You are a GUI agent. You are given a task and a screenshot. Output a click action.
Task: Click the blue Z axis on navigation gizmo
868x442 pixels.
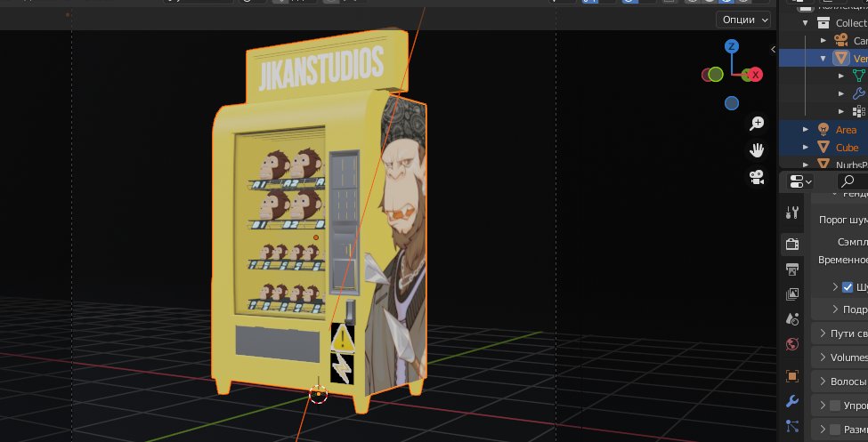tap(732, 46)
